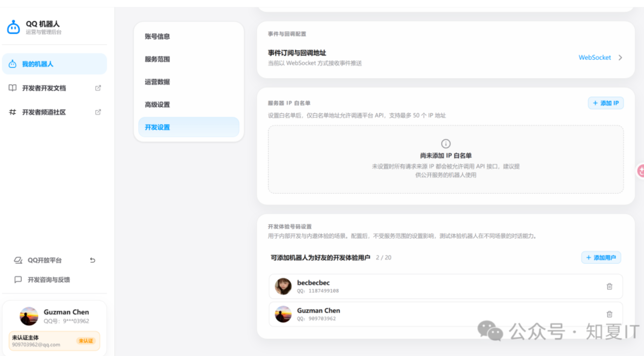This screenshot has height=356, width=644.
Task: Click the text QQ: 1187499108
Action: [x=318, y=291]
